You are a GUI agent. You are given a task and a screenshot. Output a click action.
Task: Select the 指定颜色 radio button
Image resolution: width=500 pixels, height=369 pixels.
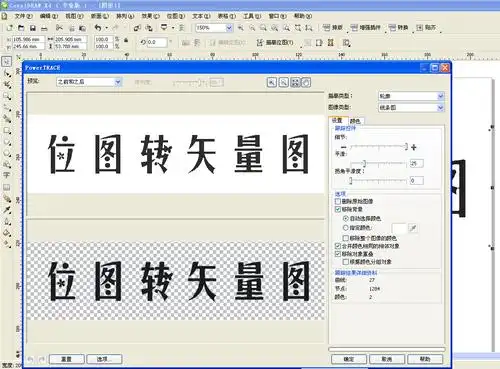coord(346,228)
